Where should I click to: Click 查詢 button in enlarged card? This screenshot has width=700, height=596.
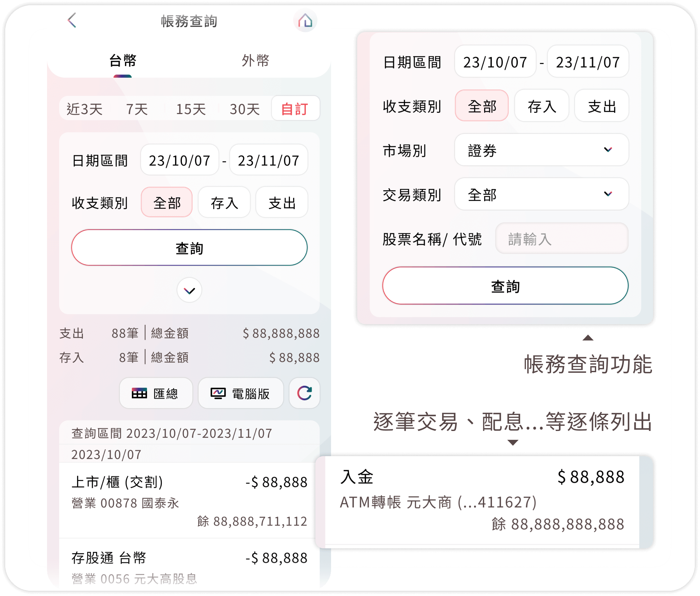tap(505, 286)
